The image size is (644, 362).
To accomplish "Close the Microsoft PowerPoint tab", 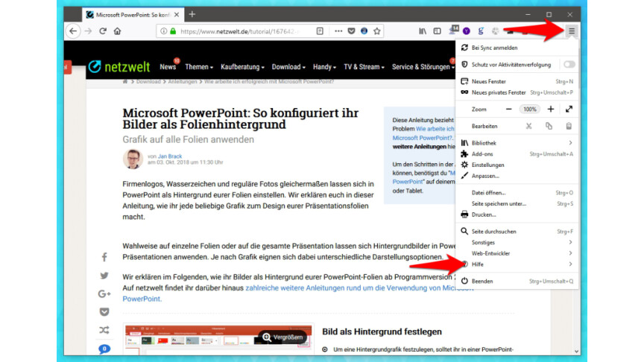I will [x=177, y=15].
